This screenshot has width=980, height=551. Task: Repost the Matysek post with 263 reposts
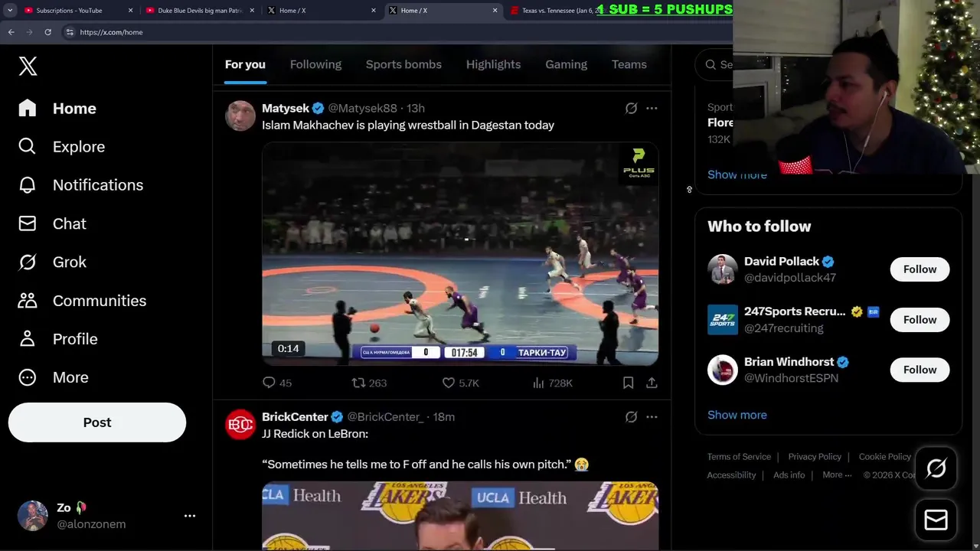[369, 383]
